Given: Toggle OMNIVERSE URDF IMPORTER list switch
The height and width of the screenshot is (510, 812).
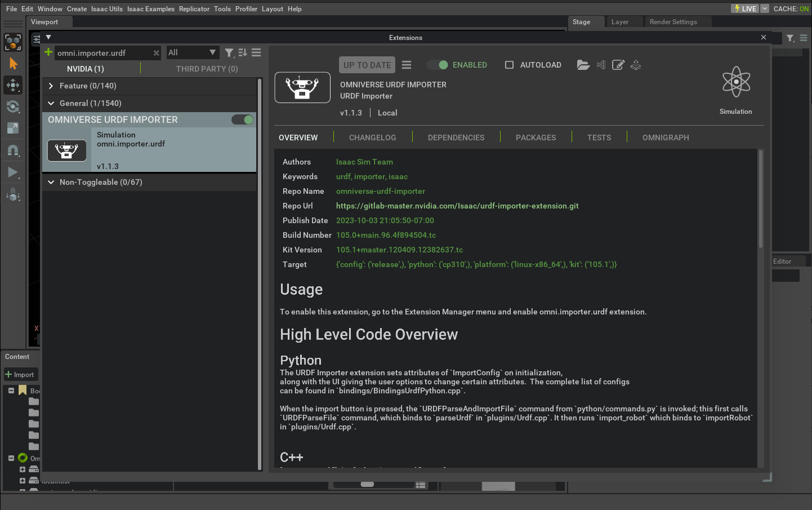Looking at the screenshot, I should tap(242, 119).
